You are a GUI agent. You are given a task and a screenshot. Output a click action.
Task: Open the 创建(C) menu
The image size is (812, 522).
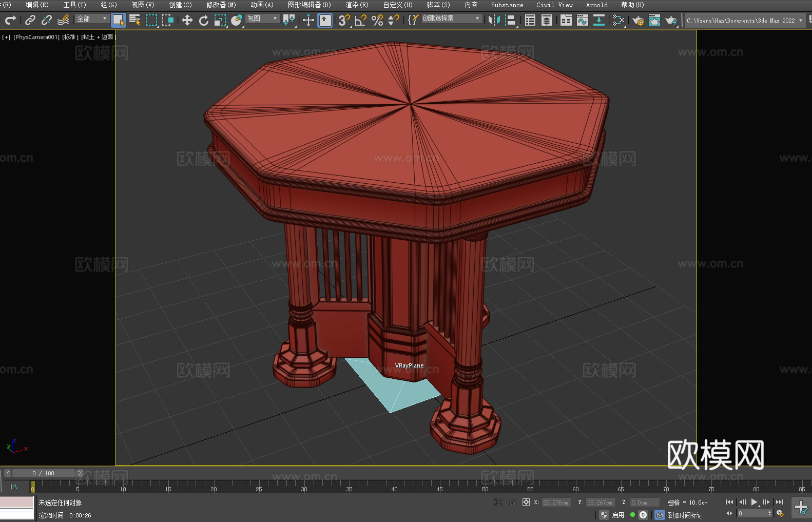coord(181,5)
